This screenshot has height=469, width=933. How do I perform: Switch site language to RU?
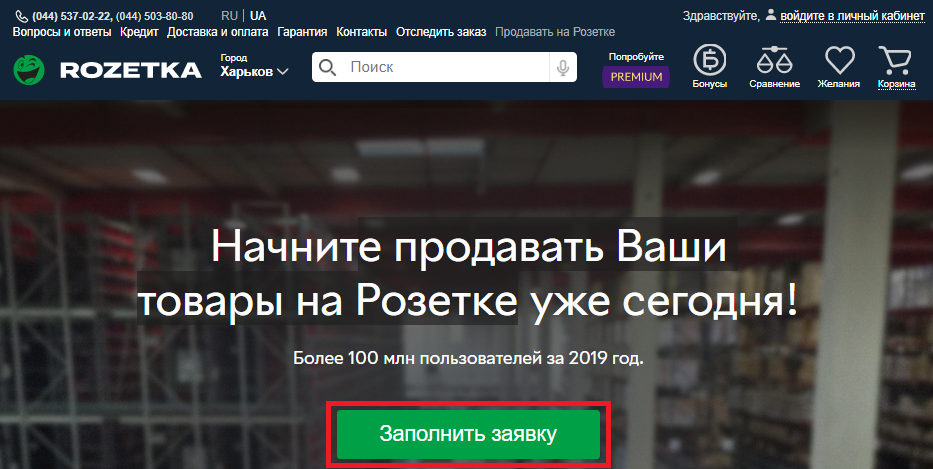pos(229,16)
